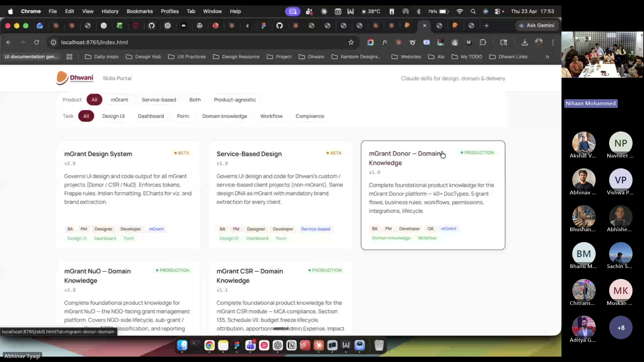Expand the bookmarks overflow chevron
Image resolution: width=644 pixels, height=362 pixels.
point(547,57)
